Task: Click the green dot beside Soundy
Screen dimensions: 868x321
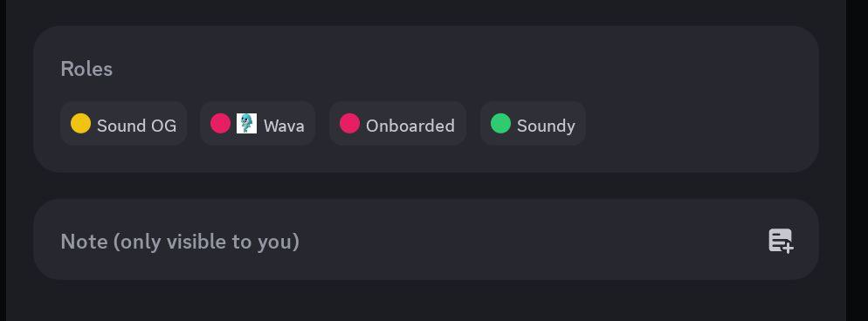Action: pyautogui.click(x=500, y=123)
